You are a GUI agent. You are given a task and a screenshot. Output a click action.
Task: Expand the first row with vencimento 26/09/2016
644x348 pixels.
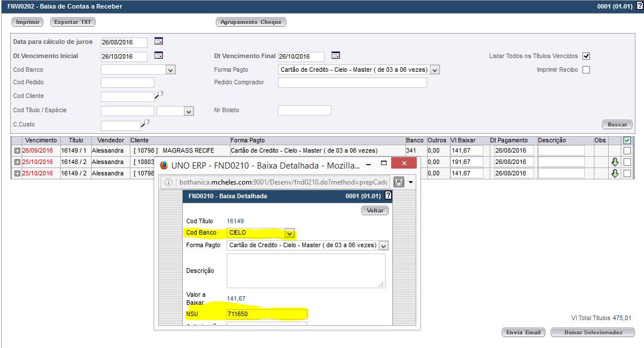click(17, 151)
